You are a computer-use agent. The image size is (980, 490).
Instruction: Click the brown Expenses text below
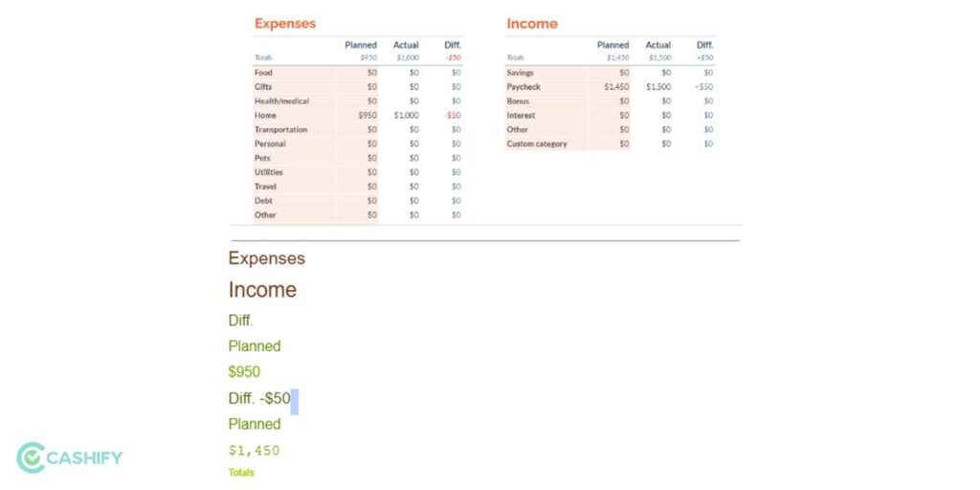click(267, 258)
